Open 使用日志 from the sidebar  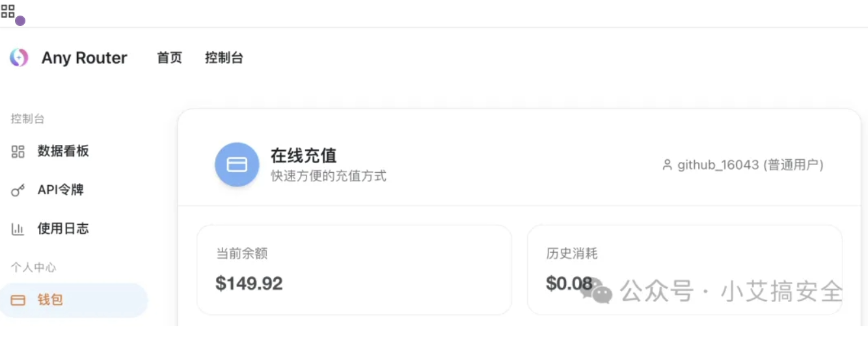pyautogui.click(x=63, y=229)
